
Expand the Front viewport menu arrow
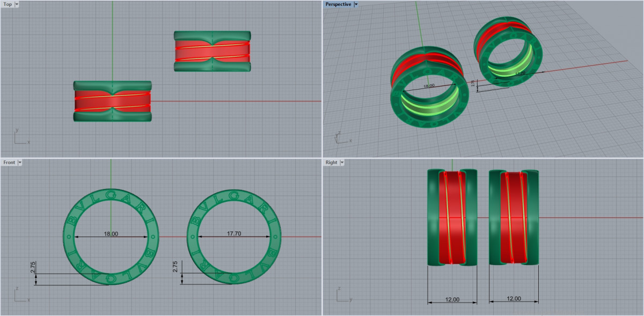point(20,162)
